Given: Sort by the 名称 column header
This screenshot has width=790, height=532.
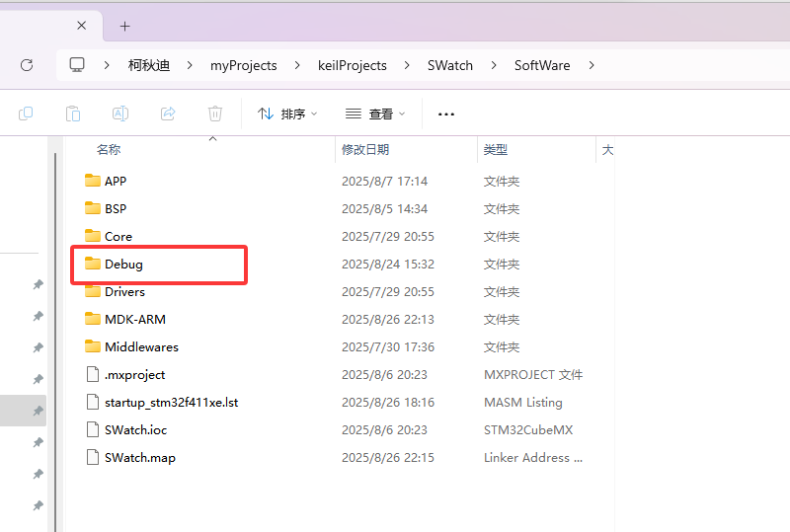Looking at the screenshot, I should tap(109, 150).
